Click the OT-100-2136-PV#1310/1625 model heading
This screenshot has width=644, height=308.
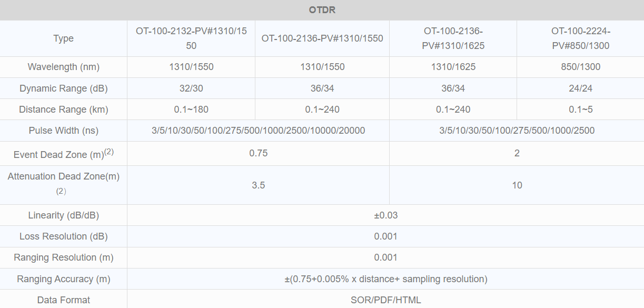point(453,38)
